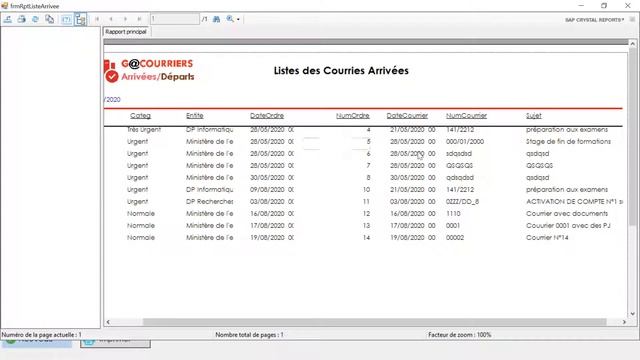Restore down the frmRptListeArrivee window
The image size is (640, 360).
(x=604, y=6)
